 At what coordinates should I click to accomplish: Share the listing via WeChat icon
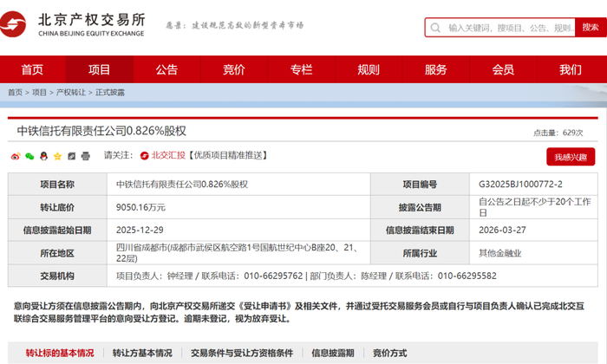pos(29,156)
